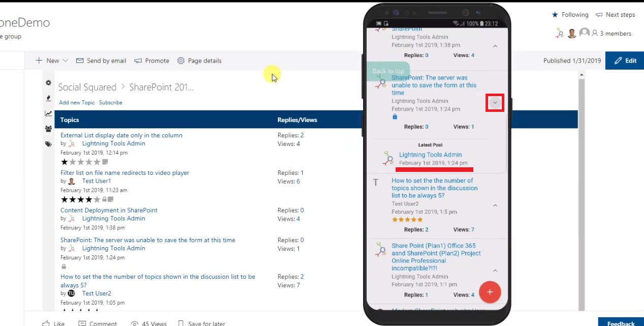Open the 3 members list
This screenshot has width=644, height=326.
(611, 34)
